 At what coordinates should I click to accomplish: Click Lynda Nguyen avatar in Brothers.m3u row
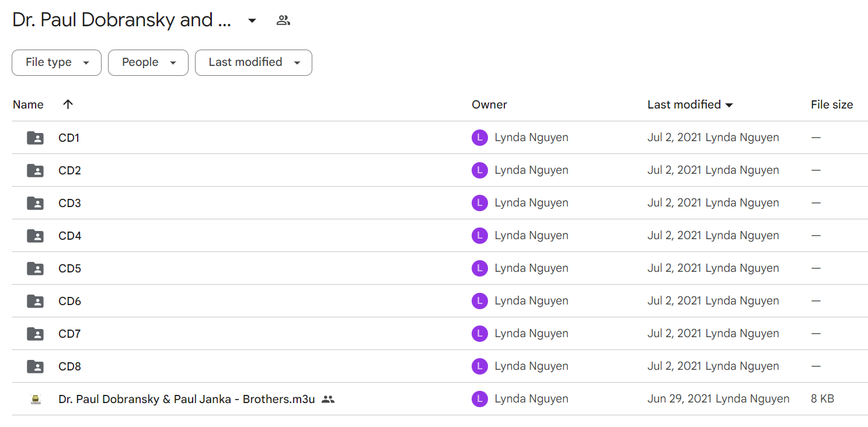tap(480, 399)
